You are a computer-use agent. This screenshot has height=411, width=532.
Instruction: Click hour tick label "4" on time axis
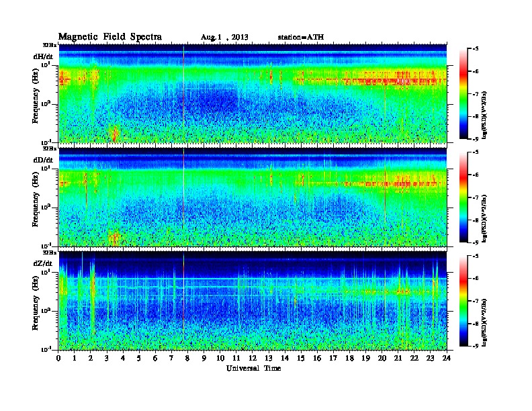pyautogui.click(x=123, y=359)
